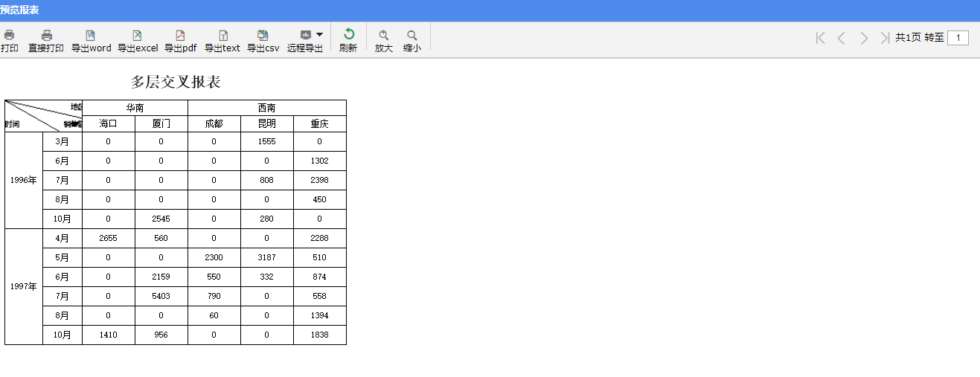Refresh the report with 刷新 icon
Screen dimensions: 980x377
tap(348, 34)
